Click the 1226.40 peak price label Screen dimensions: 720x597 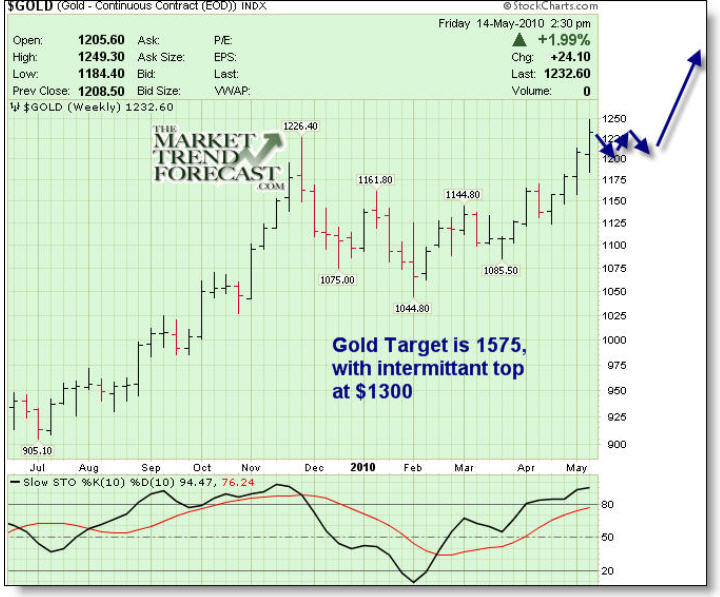coord(300,126)
